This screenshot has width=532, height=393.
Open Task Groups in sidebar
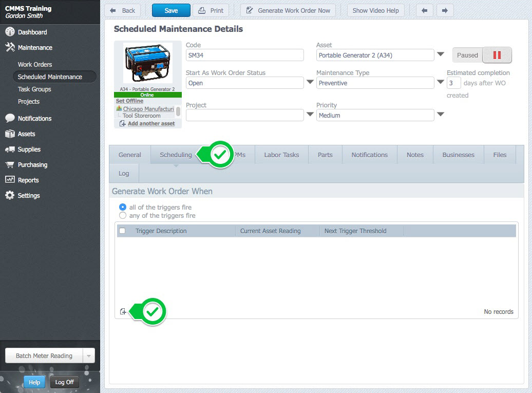34,89
